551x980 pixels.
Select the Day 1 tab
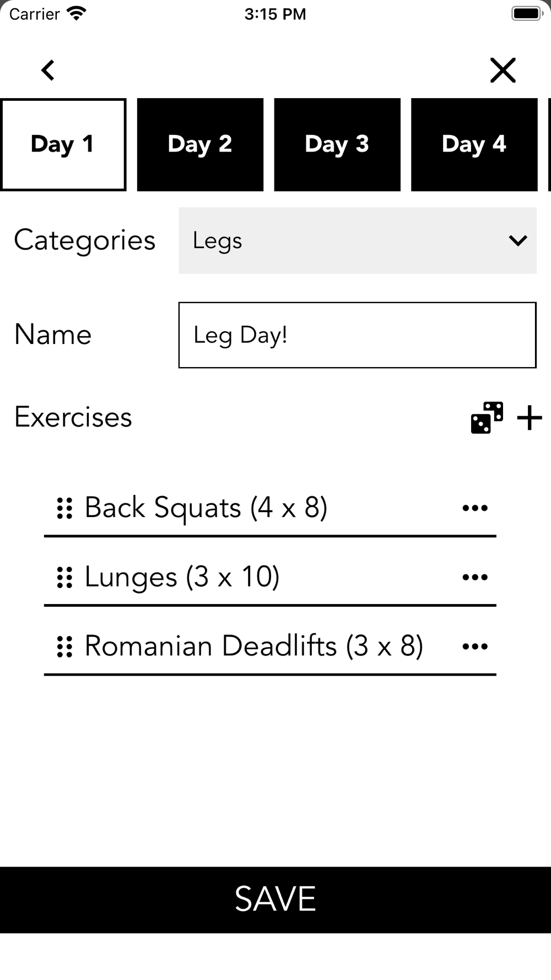click(63, 144)
